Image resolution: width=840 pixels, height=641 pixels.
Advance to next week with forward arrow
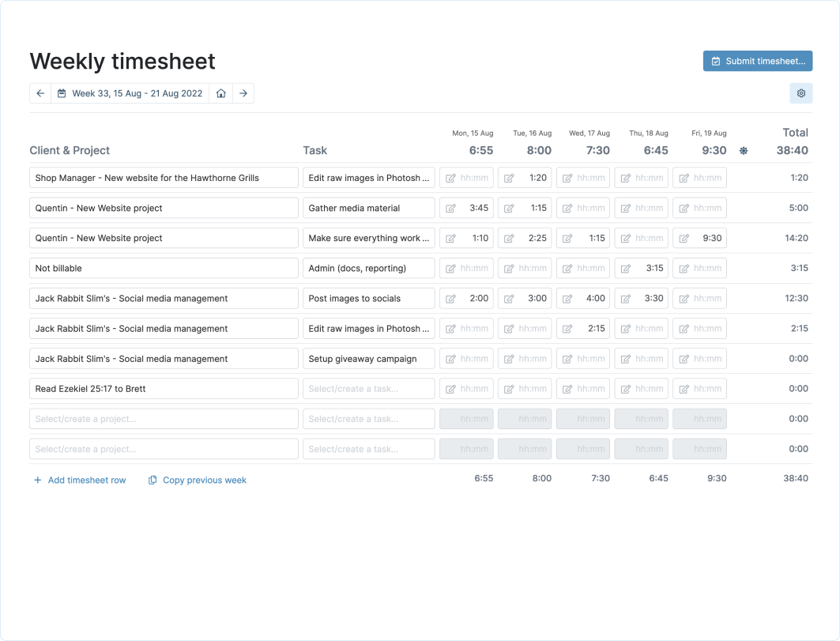[x=244, y=93]
